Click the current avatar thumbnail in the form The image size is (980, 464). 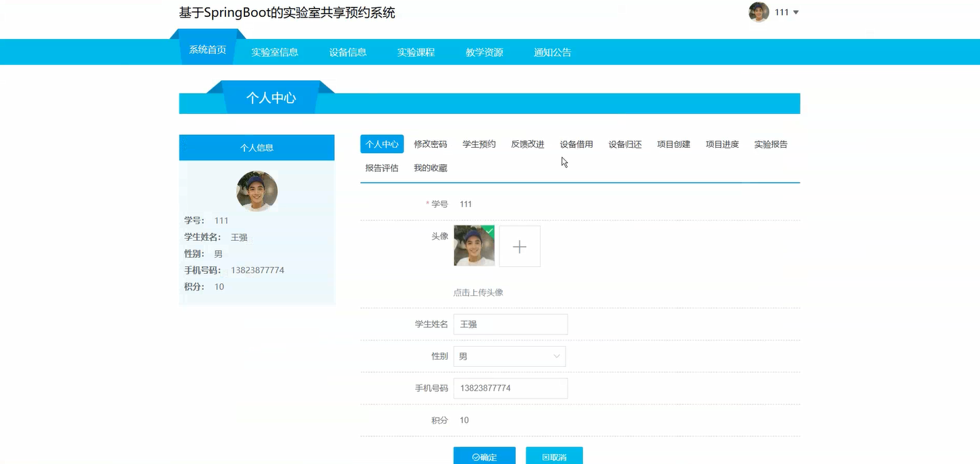[474, 245]
